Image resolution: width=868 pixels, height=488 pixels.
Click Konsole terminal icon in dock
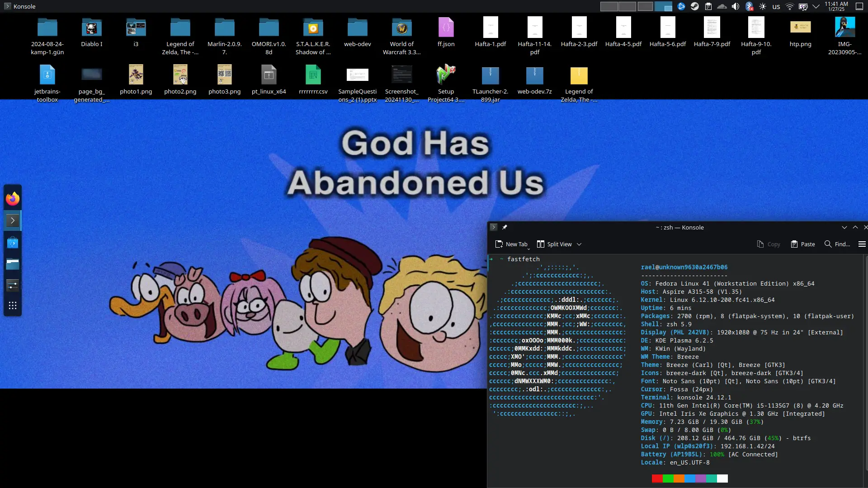point(13,221)
